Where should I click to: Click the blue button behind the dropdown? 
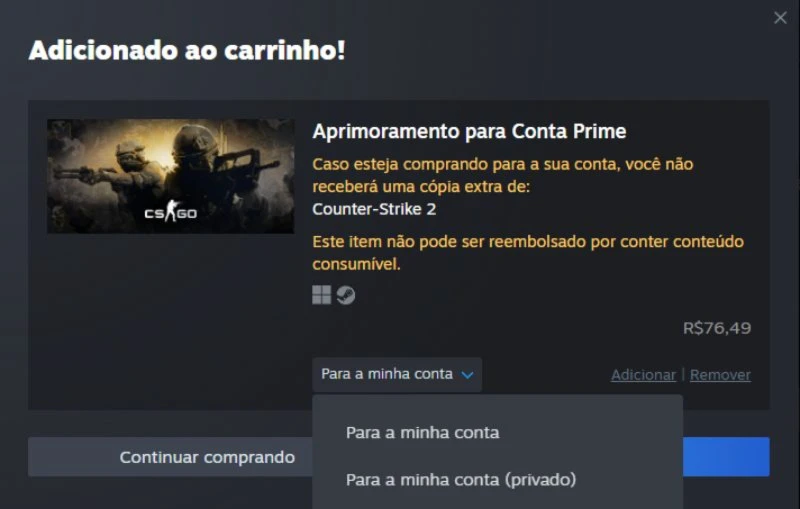726,457
